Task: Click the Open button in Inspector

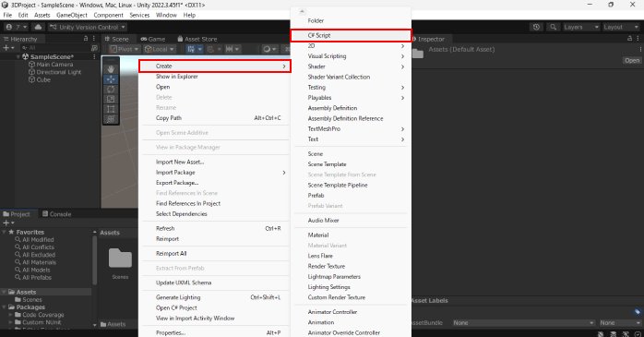Action: (632, 60)
